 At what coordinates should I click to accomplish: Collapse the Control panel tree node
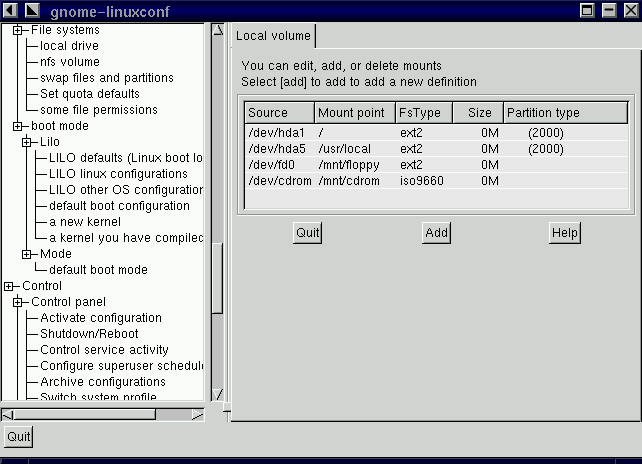[x=17, y=302]
